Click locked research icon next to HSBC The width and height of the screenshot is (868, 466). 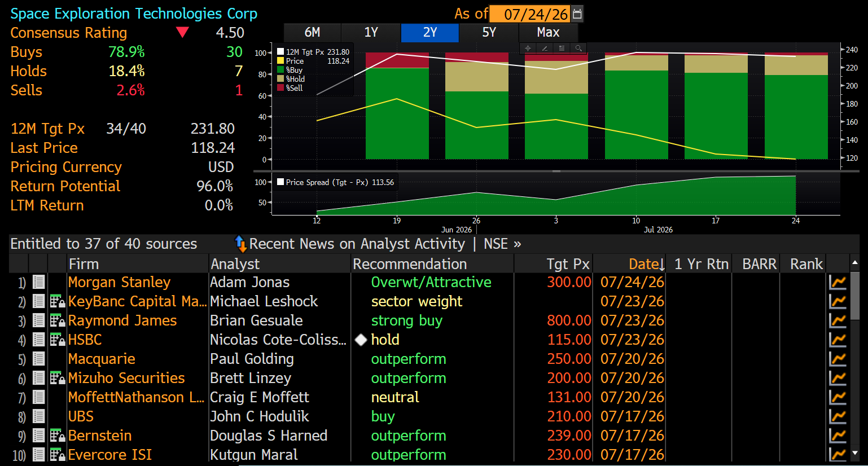pos(58,340)
